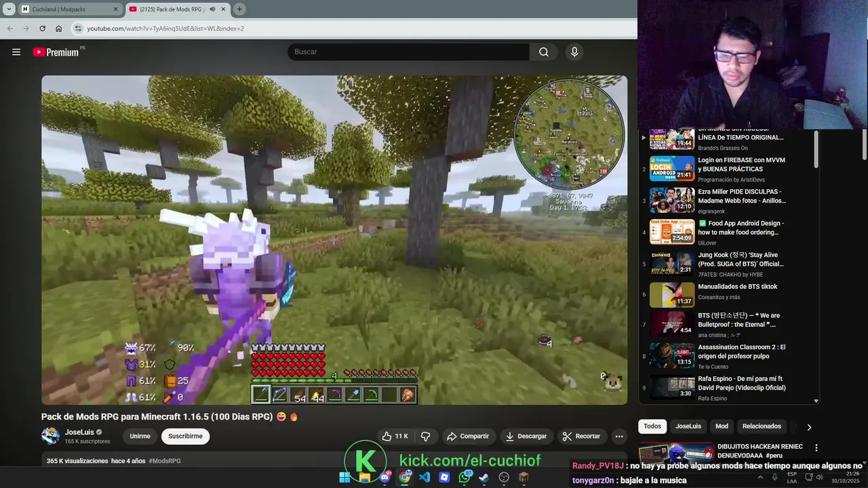Reload the page in Chrome
The height and width of the screenshot is (488, 868).
(x=42, y=28)
